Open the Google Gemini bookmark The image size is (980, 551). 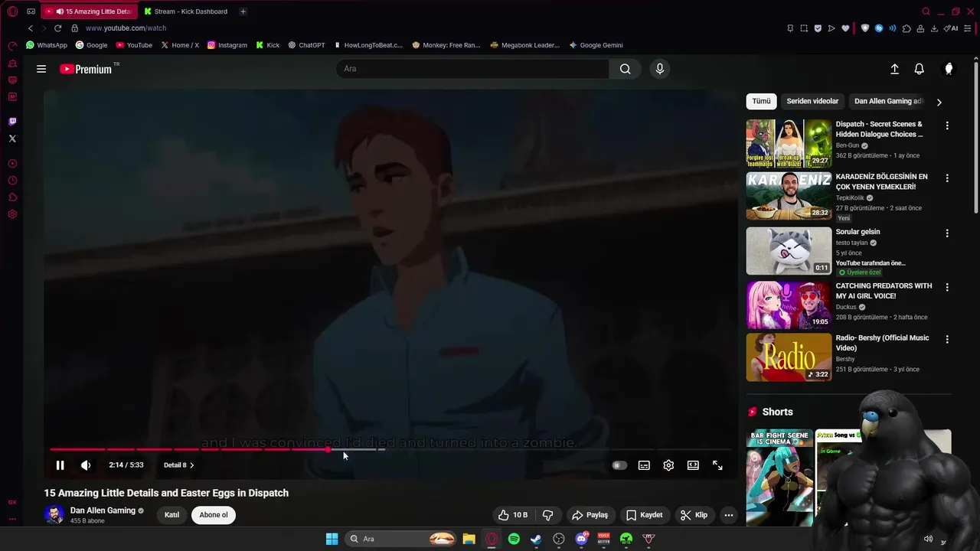pyautogui.click(x=596, y=45)
